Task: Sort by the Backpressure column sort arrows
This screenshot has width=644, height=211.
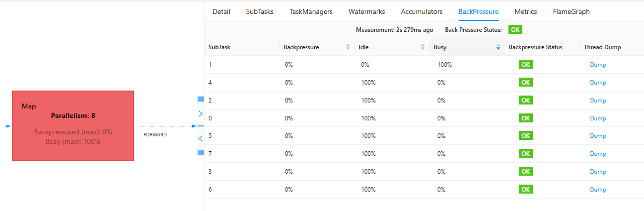Action: (x=348, y=47)
